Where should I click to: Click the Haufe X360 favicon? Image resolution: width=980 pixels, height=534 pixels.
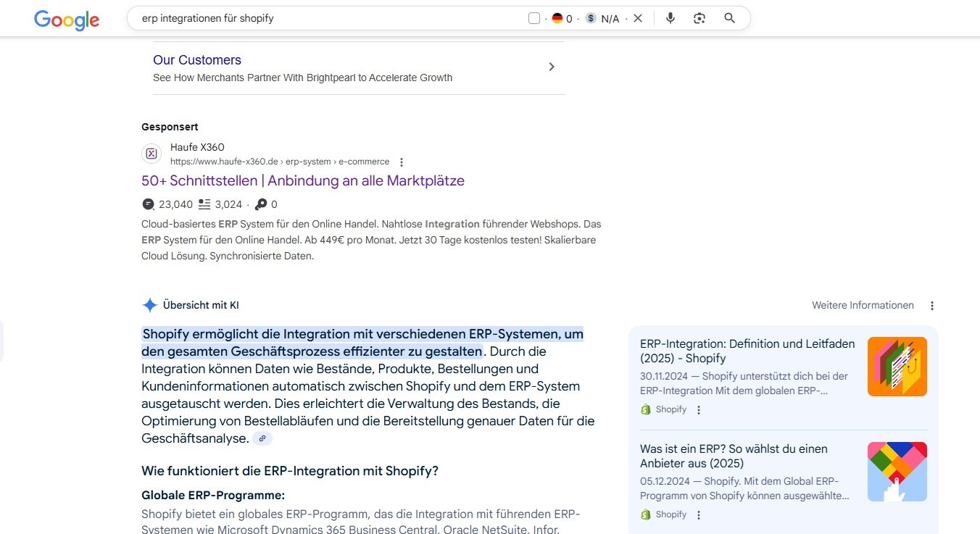point(151,154)
